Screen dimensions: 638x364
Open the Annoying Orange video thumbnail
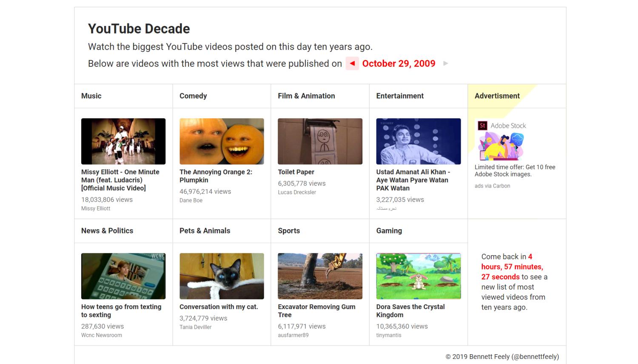coord(222,141)
